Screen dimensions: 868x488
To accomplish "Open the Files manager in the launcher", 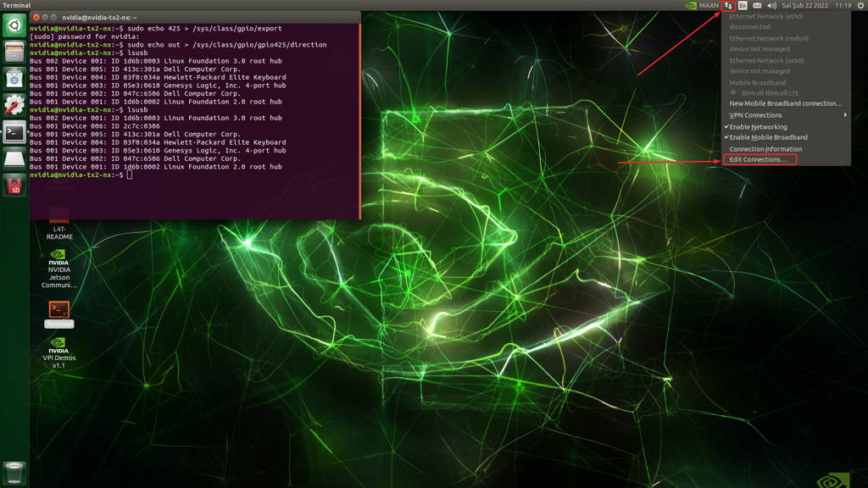I will pyautogui.click(x=14, y=52).
